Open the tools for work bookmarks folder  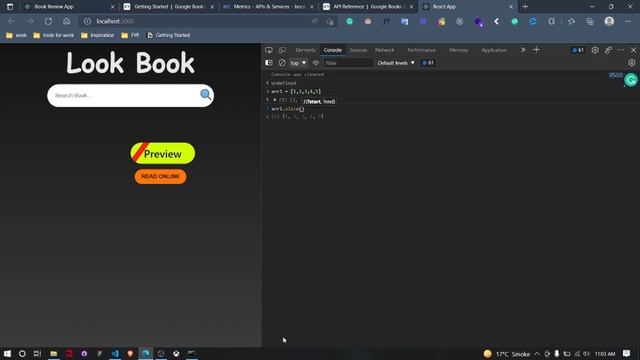point(54,36)
